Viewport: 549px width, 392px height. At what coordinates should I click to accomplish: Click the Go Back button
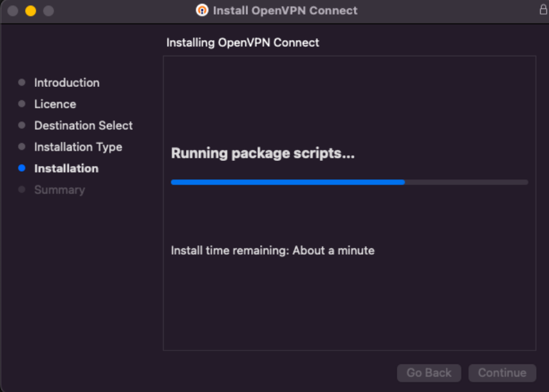tap(429, 373)
